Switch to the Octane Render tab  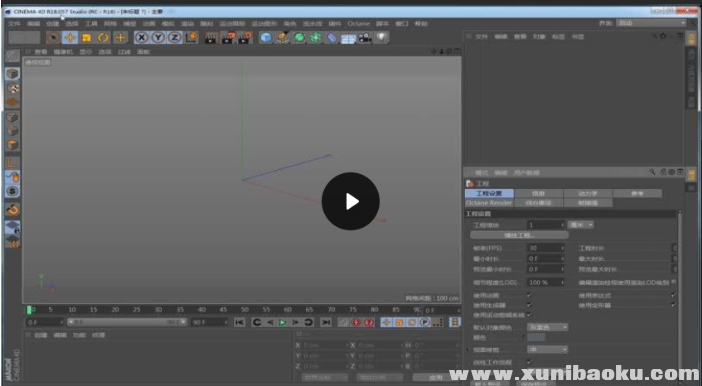(489, 203)
